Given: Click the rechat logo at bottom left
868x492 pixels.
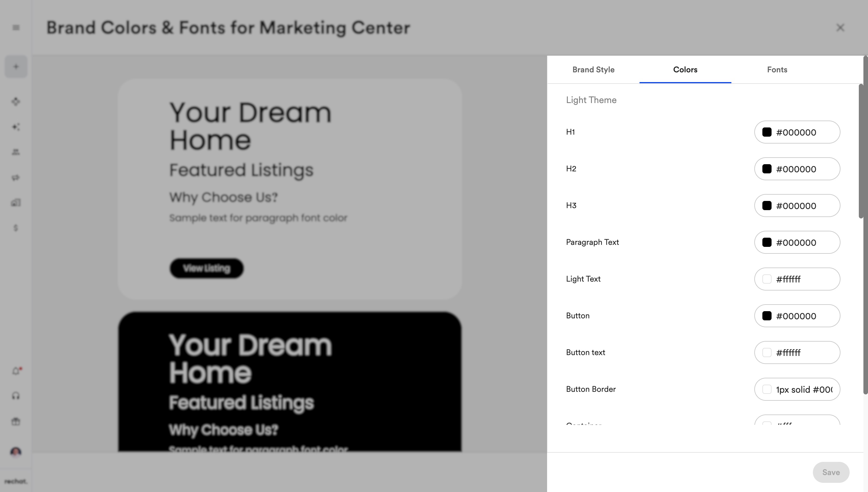Looking at the screenshot, I should point(16,481).
